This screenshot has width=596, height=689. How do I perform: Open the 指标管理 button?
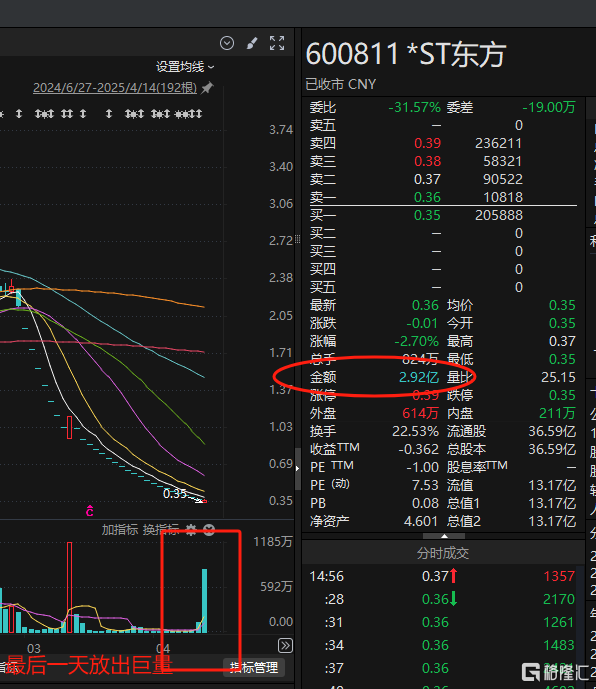click(x=254, y=668)
